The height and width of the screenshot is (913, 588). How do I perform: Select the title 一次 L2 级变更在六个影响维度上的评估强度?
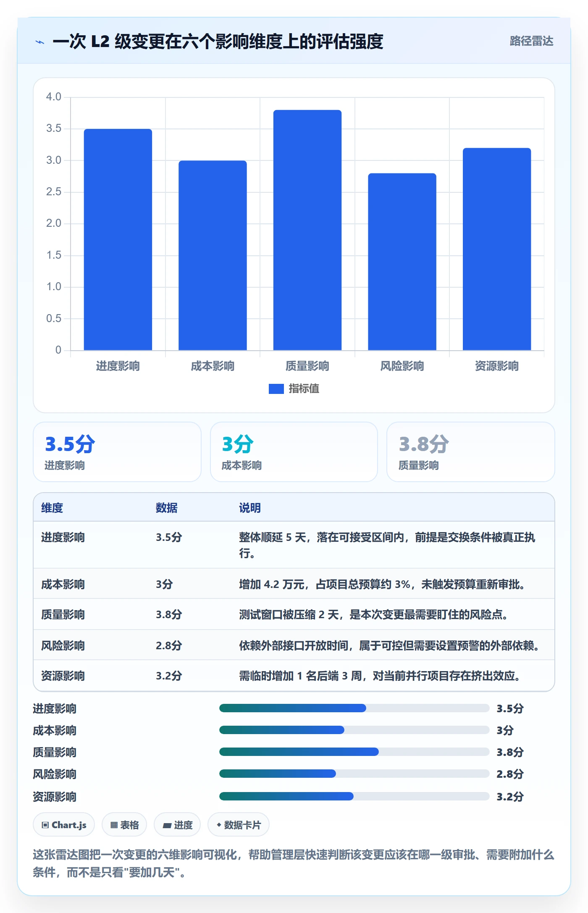tap(218, 42)
